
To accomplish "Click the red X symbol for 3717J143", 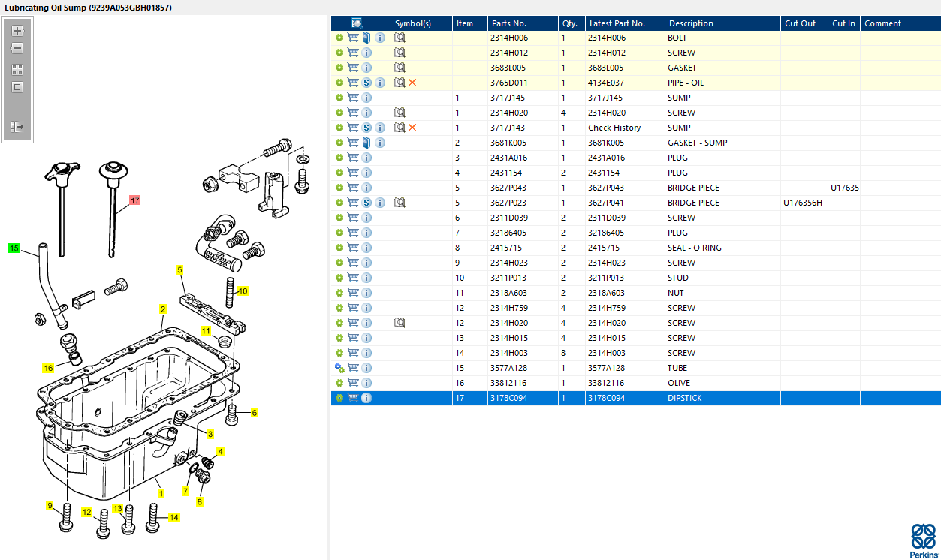I will [x=412, y=128].
